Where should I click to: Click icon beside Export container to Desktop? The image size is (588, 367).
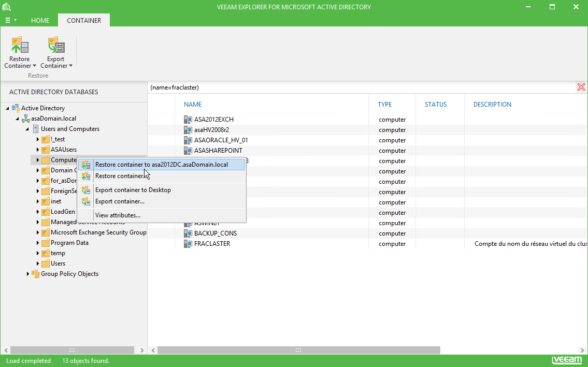coord(86,189)
